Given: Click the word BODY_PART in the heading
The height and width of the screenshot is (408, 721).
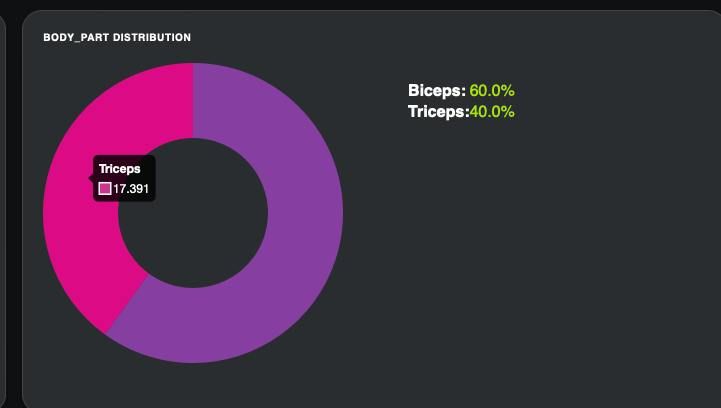Looking at the screenshot, I should pyautogui.click(x=76, y=37).
